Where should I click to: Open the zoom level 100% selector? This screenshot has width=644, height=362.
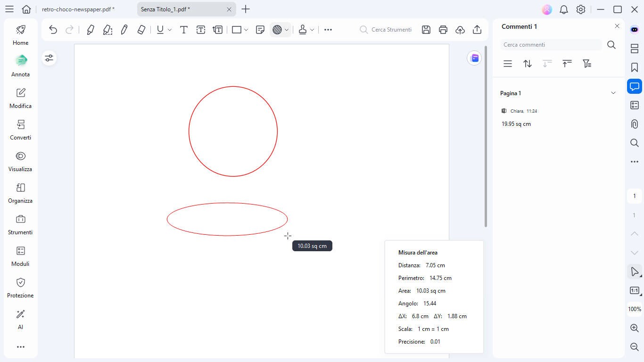tap(635, 309)
